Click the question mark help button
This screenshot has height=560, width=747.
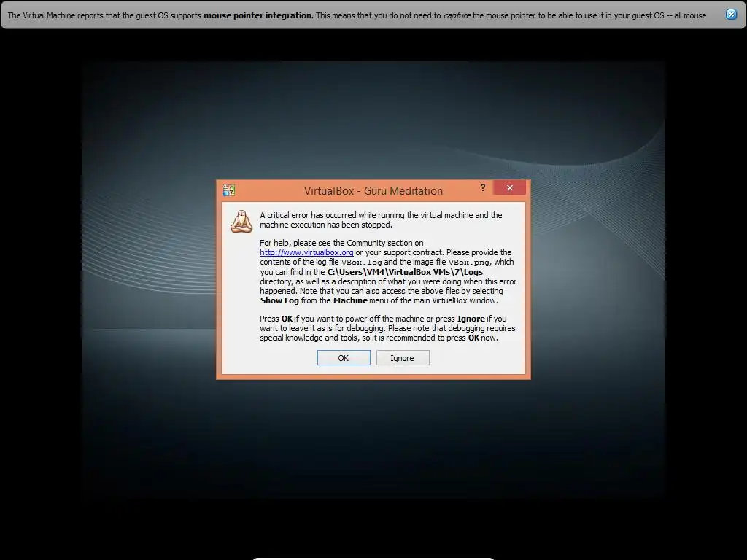point(483,187)
